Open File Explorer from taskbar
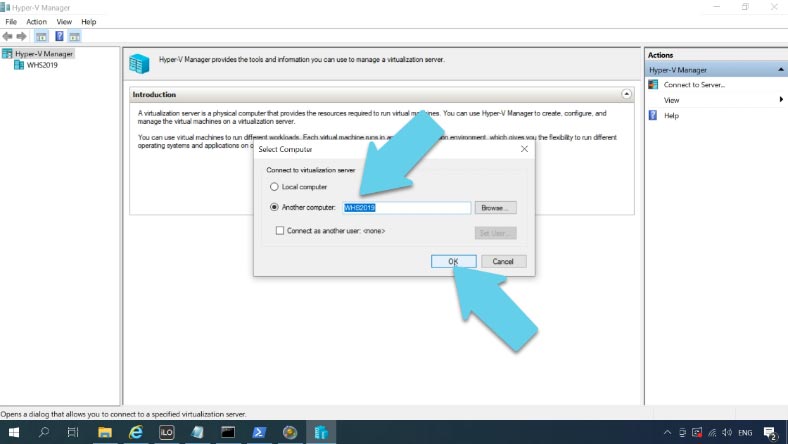Viewport: 788px width, 444px height. (x=105, y=432)
